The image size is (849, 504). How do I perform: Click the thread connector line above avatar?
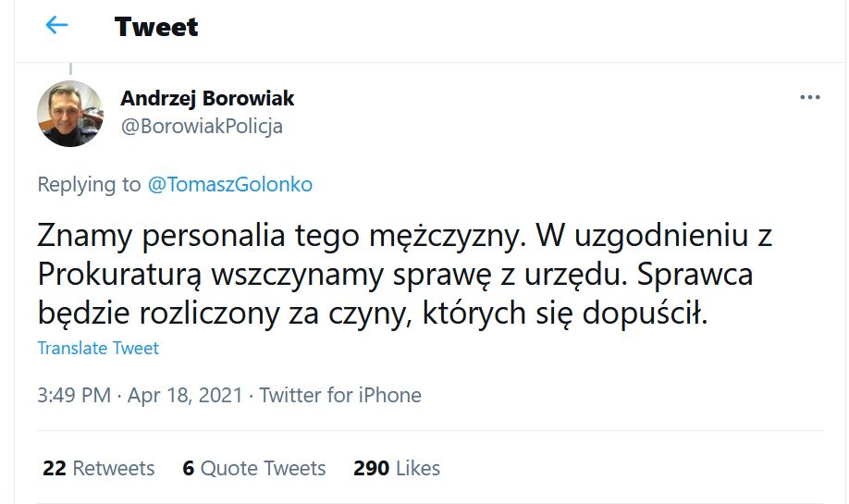point(70,69)
